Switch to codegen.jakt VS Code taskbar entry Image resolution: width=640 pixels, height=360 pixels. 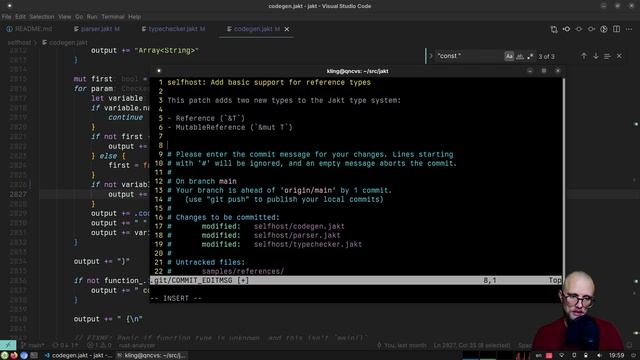click(78, 356)
